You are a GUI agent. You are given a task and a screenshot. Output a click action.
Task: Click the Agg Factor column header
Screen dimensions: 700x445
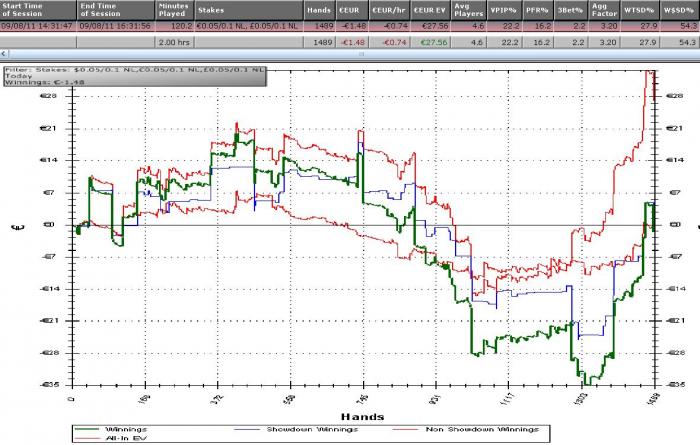(604, 10)
